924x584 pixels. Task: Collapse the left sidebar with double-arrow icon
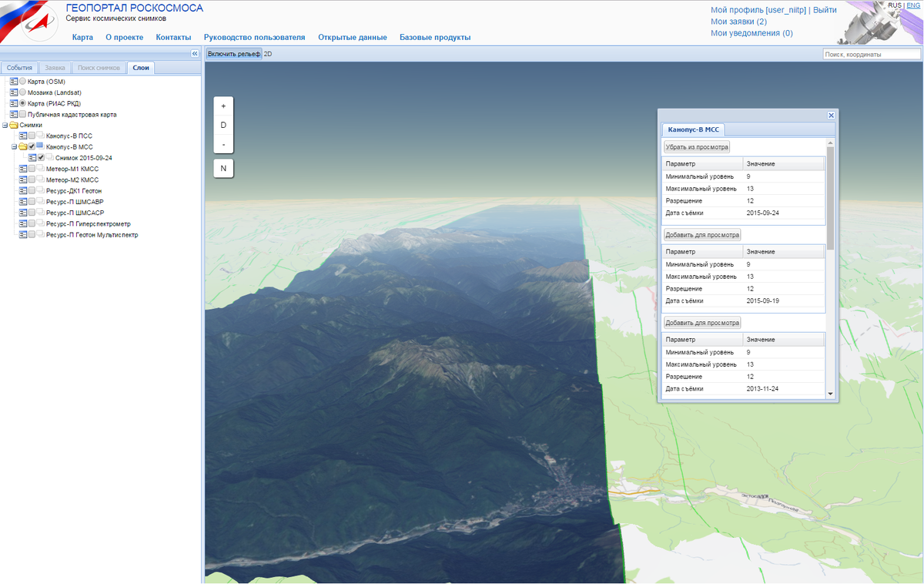195,54
